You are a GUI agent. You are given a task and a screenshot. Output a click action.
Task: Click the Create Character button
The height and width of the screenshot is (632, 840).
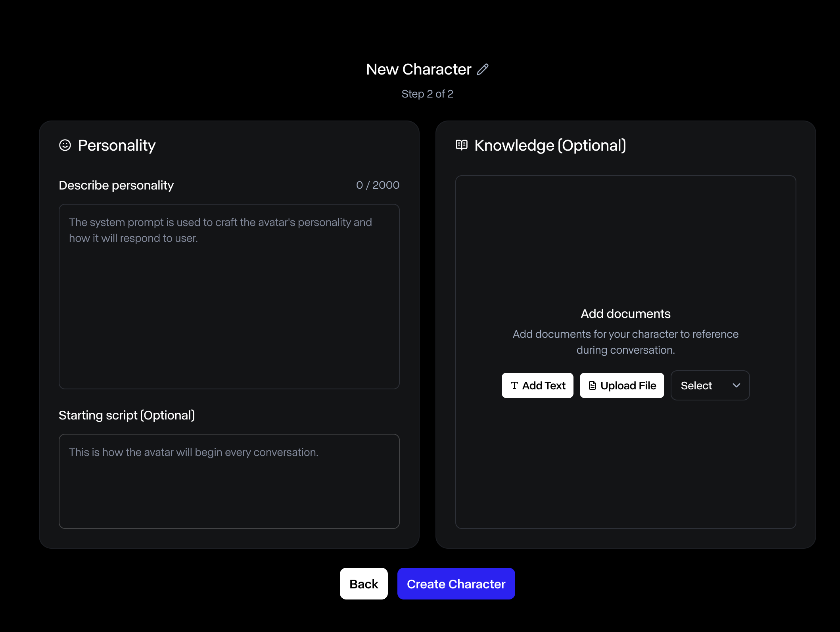pos(456,584)
